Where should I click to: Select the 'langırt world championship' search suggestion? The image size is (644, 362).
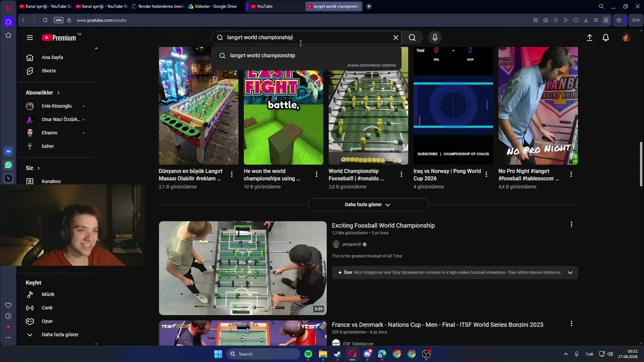coord(307,55)
